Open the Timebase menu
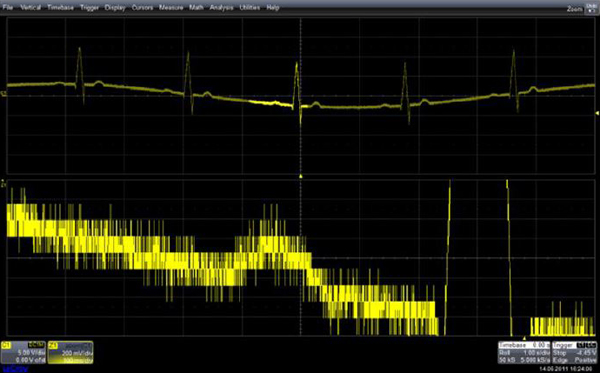 click(60, 7)
